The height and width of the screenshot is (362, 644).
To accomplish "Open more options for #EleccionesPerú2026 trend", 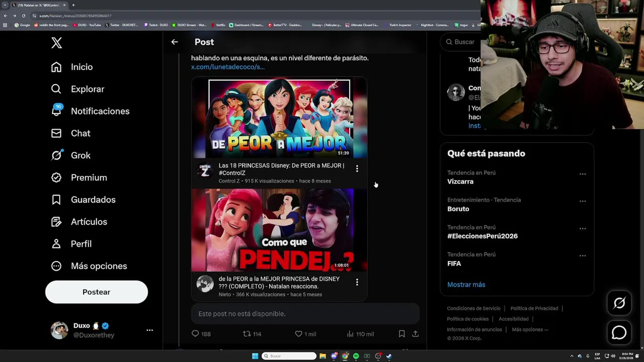I will coord(583,228).
